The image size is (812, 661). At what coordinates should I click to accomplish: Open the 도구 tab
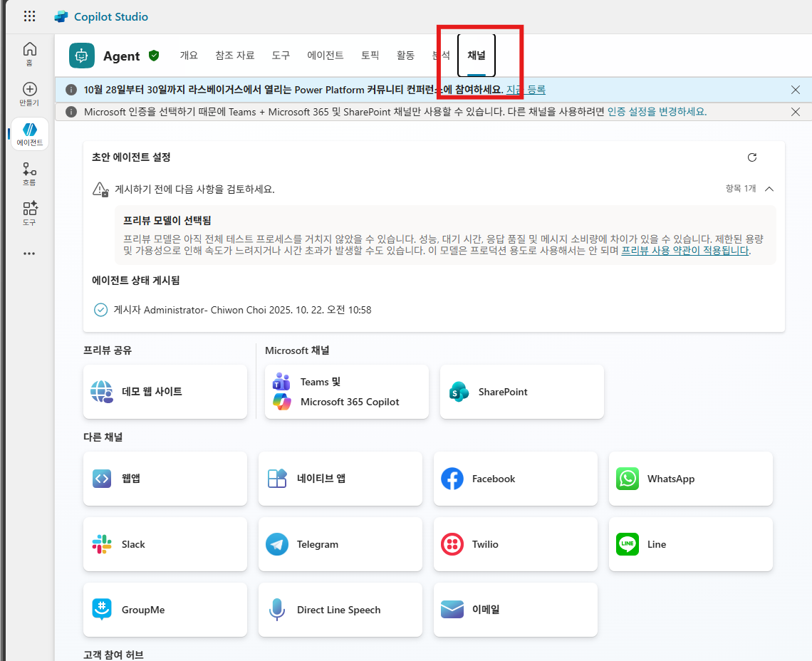click(x=281, y=56)
